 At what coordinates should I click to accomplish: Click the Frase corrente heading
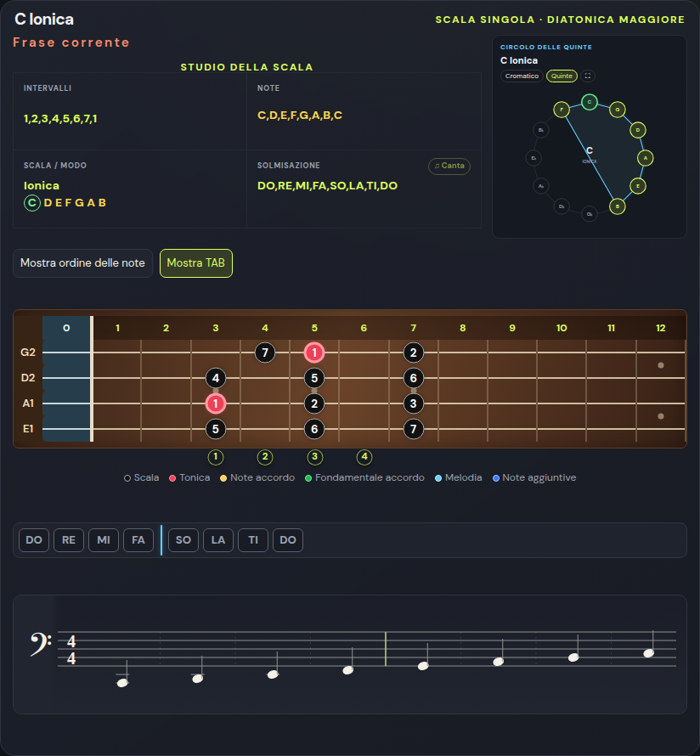tap(71, 42)
